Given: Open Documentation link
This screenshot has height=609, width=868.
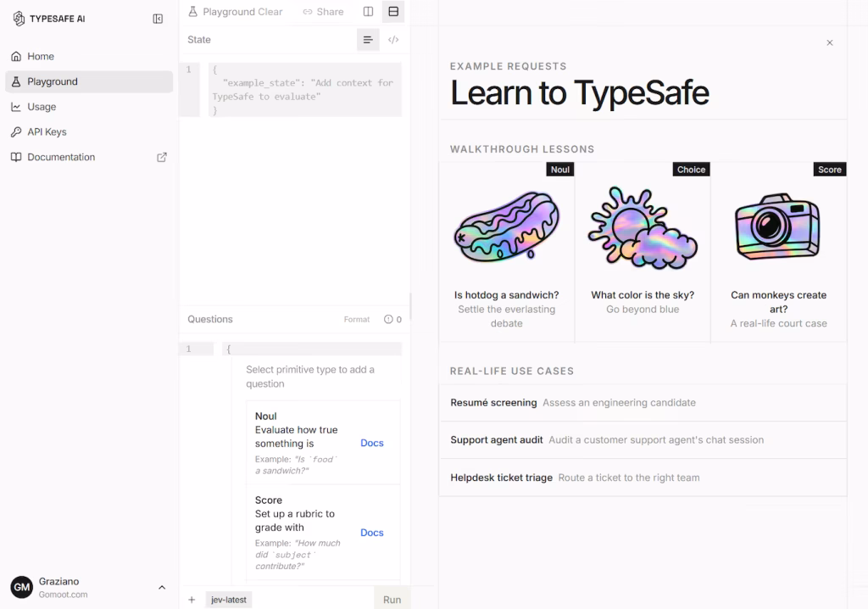Looking at the screenshot, I should pos(89,157).
